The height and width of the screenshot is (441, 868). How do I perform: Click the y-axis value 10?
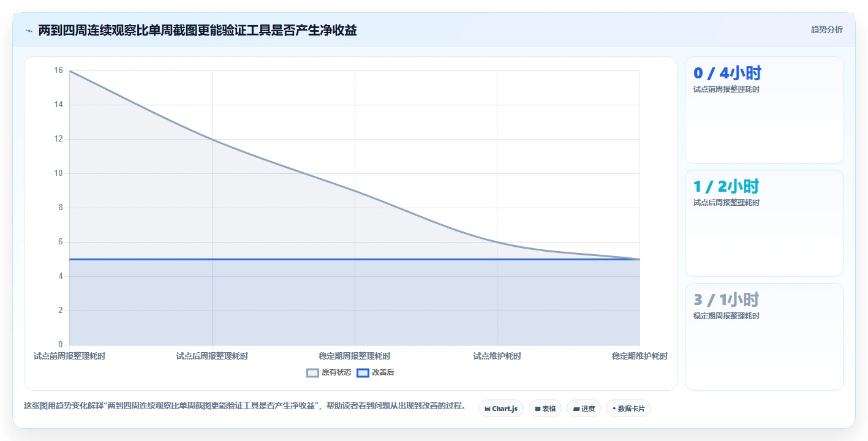(58, 173)
